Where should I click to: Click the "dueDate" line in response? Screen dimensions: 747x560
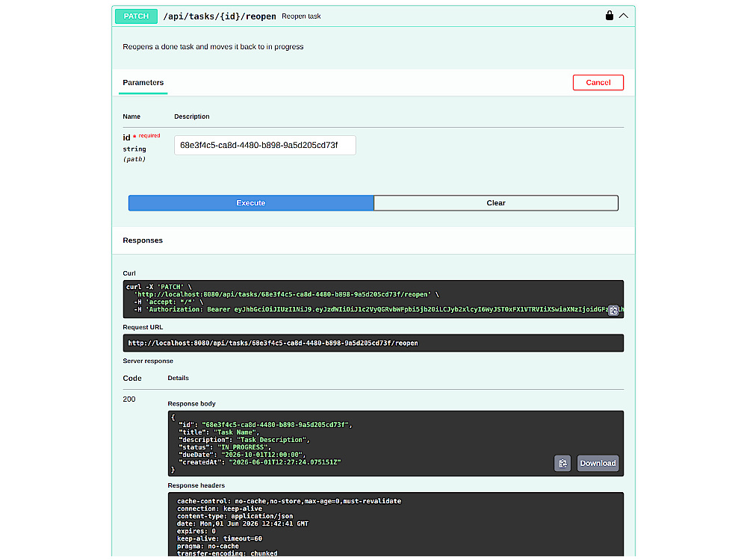click(x=241, y=455)
